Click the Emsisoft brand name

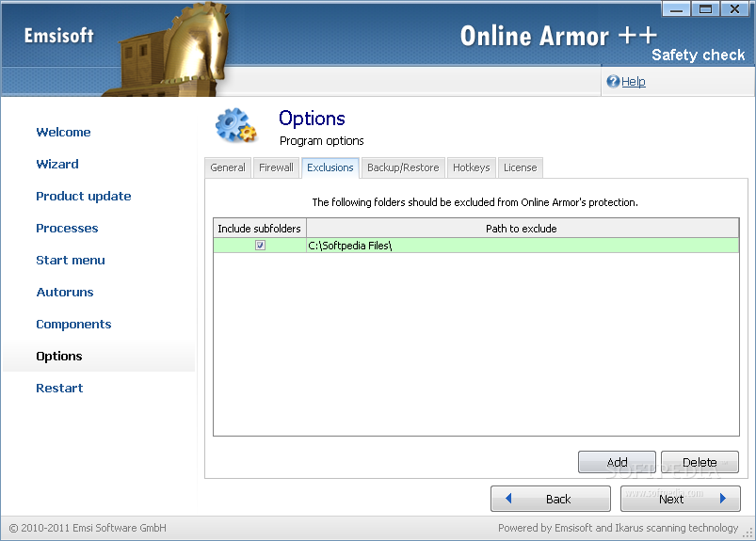pyautogui.click(x=58, y=36)
